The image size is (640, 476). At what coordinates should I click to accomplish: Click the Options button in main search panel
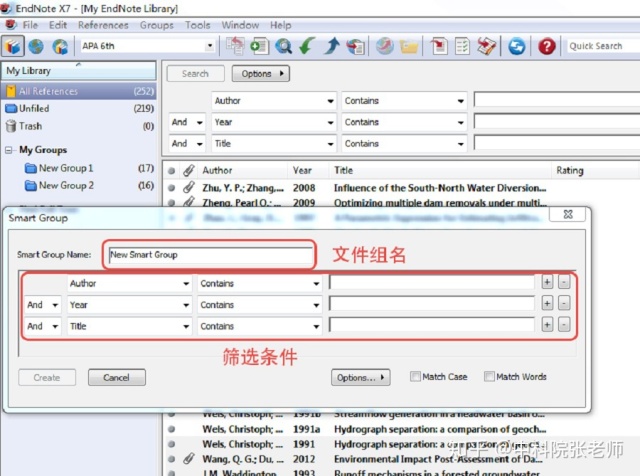click(x=260, y=74)
